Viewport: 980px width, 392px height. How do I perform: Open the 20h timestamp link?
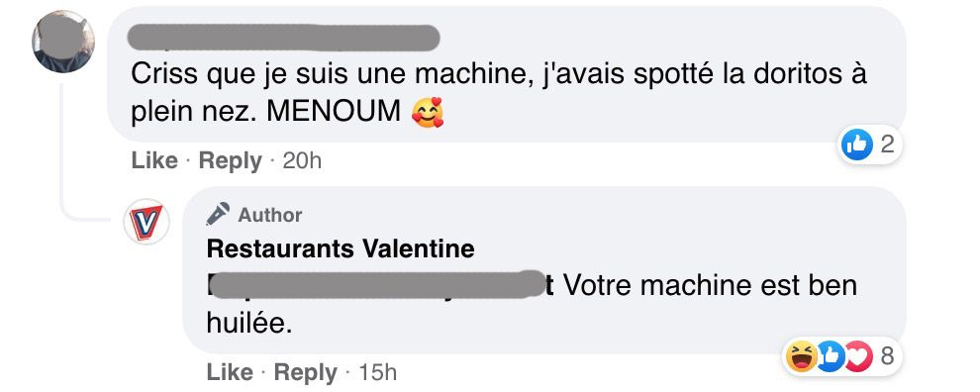coord(302,161)
